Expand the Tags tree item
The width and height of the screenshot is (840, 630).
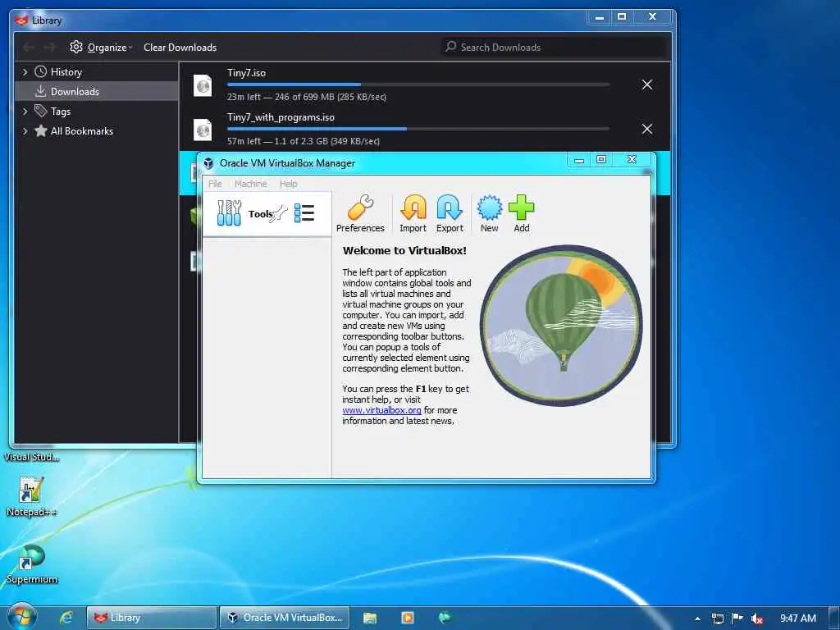coord(25,112)
